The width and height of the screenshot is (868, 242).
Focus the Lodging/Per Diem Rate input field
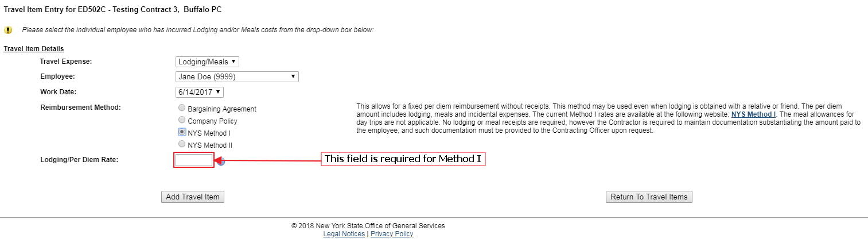coord(194,160)
